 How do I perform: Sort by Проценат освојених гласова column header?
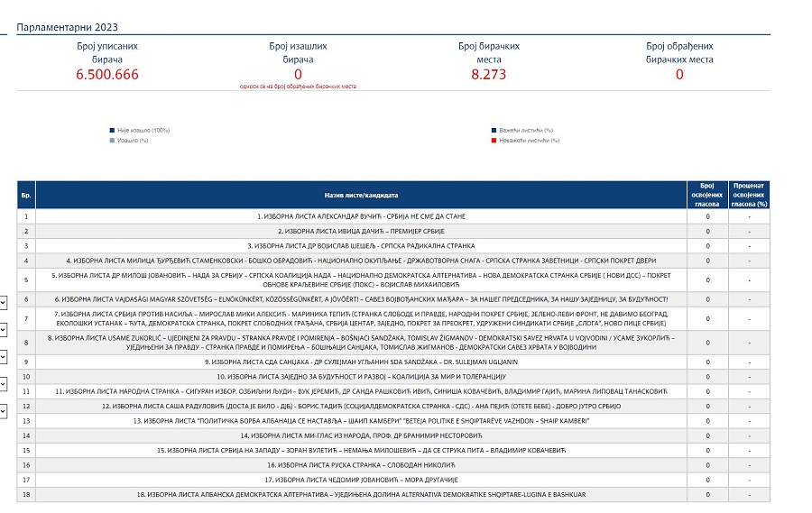[x=750, y=195]
